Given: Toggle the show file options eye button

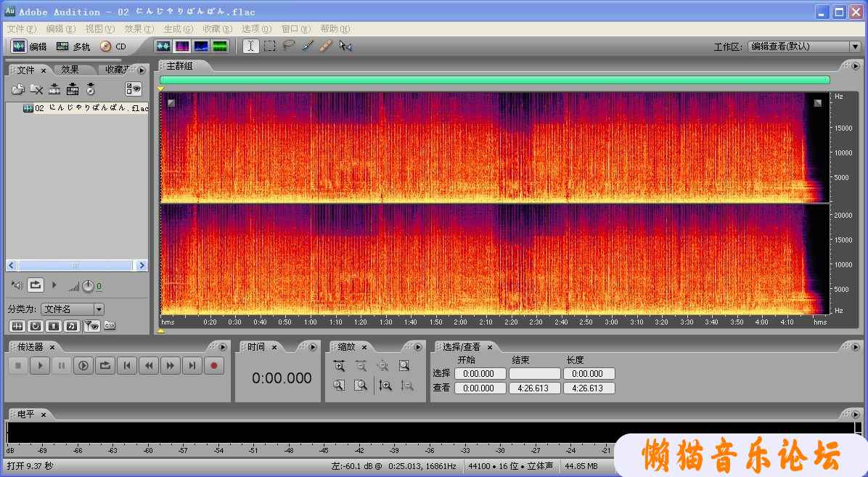Looking at the screenshot, I should pyautogui.click(x=134, y=89).
